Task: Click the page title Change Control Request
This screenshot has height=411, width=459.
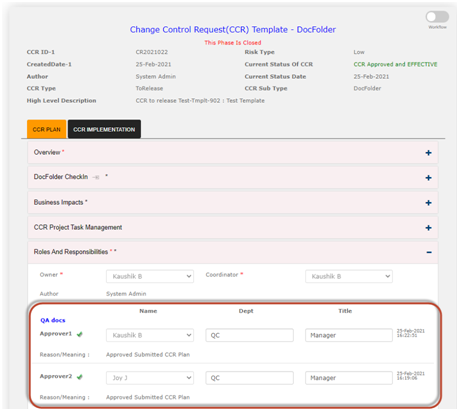Action: (x=233, y=30)
